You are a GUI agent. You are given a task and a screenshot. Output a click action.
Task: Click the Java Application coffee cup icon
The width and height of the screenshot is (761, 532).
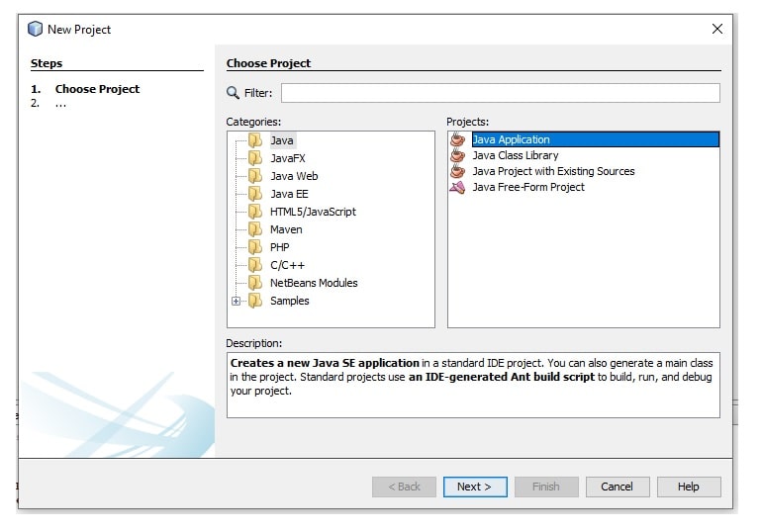coord(457,139)
